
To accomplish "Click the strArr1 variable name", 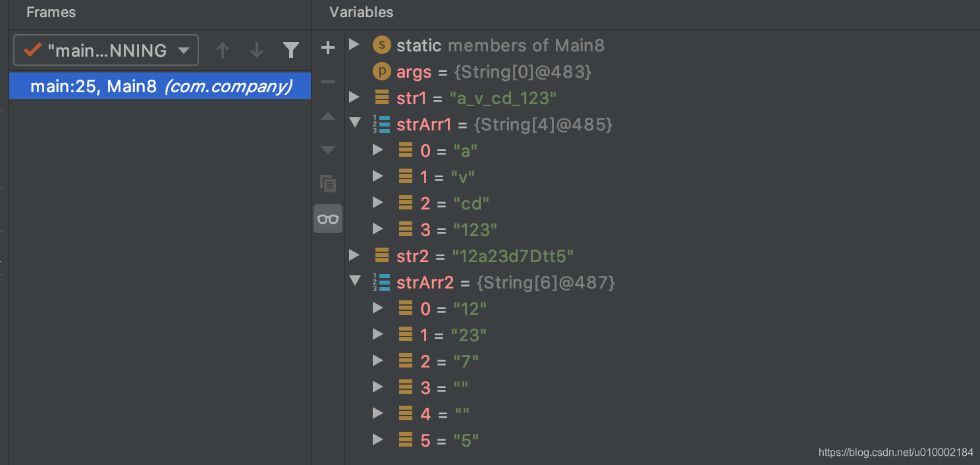I will 423,124.
